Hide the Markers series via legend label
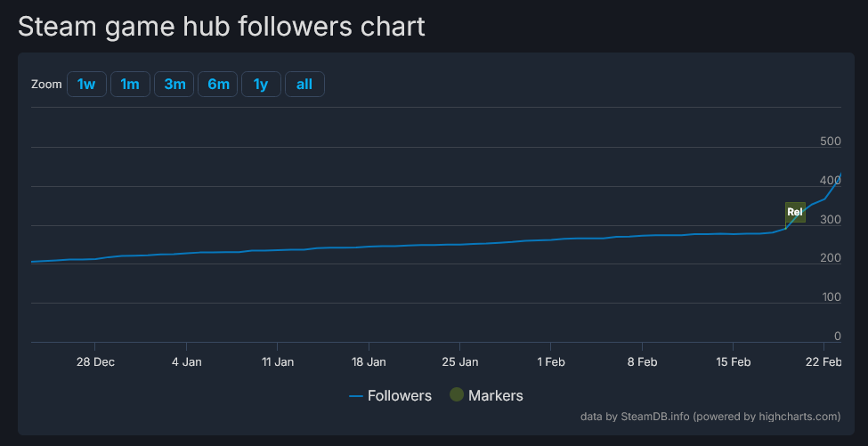 (496, 395)
